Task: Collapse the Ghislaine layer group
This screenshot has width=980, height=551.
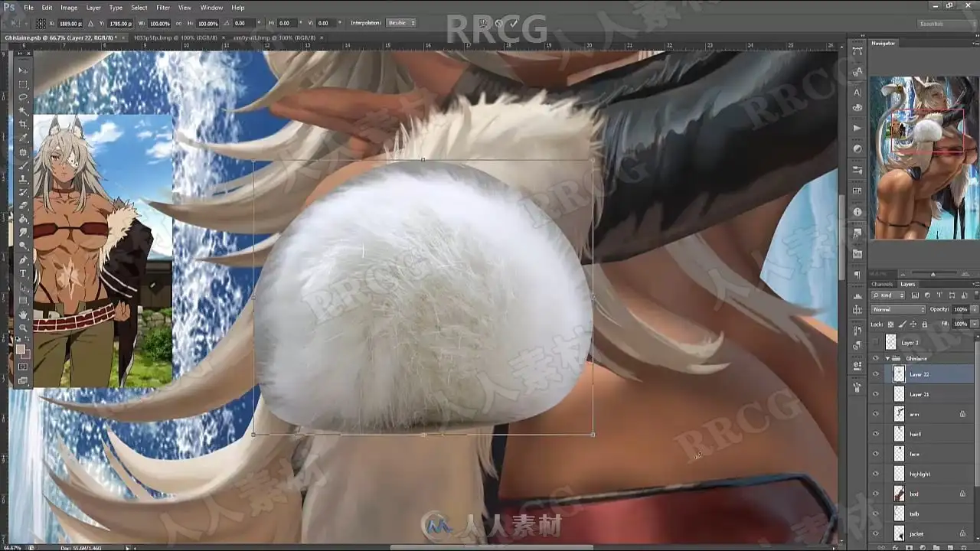Action: coord(888,358)
